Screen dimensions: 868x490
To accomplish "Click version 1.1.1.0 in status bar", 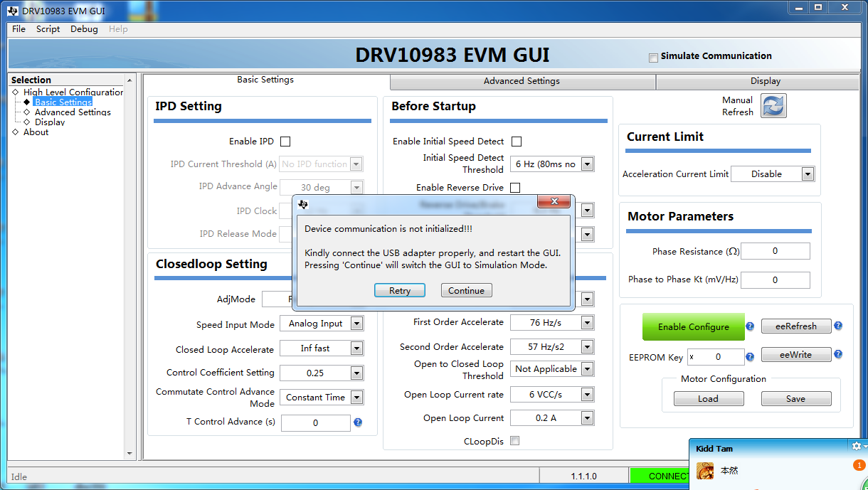I will 584,476.
